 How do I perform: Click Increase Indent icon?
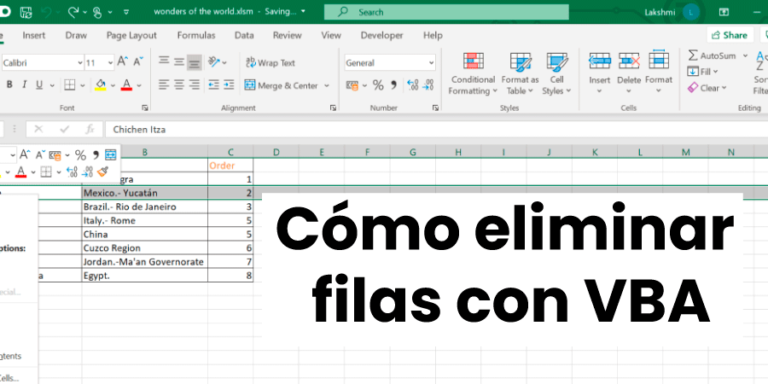click(x=229, y=85)
